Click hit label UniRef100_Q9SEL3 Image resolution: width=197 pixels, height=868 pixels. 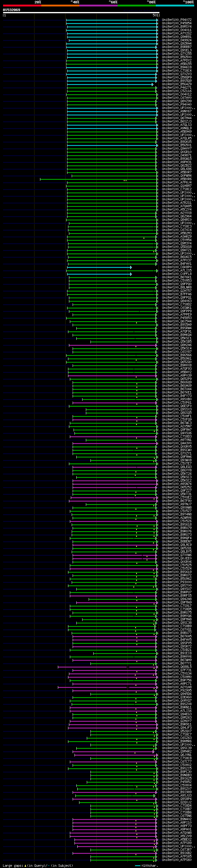click(177, 50)
